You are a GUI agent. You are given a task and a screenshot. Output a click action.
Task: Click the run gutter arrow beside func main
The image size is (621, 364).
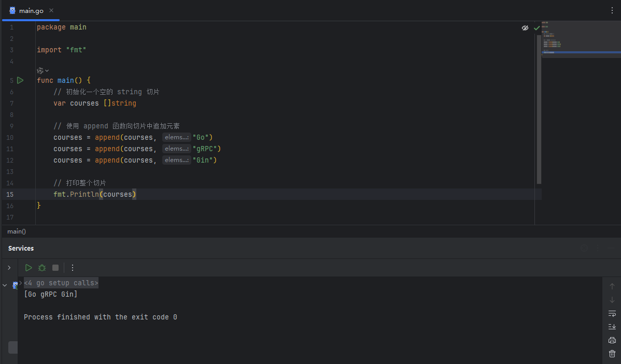(x=20, y=80)
